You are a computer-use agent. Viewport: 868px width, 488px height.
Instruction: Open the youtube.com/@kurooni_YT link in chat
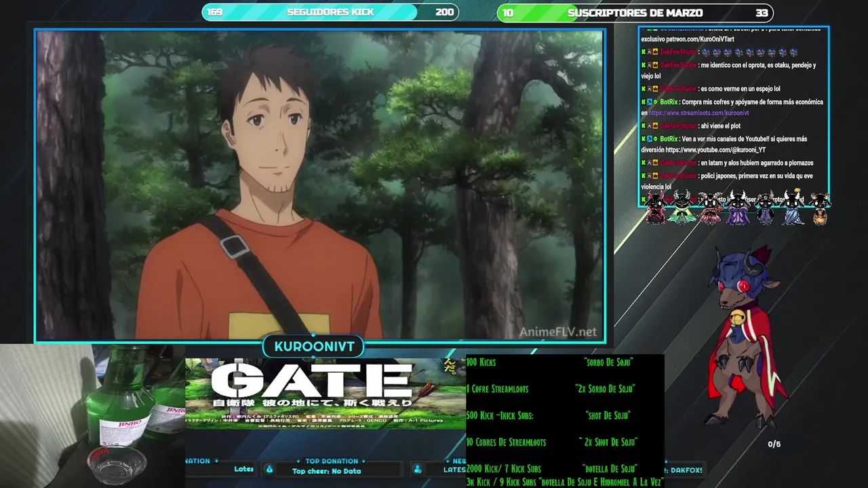coord(715,150)
